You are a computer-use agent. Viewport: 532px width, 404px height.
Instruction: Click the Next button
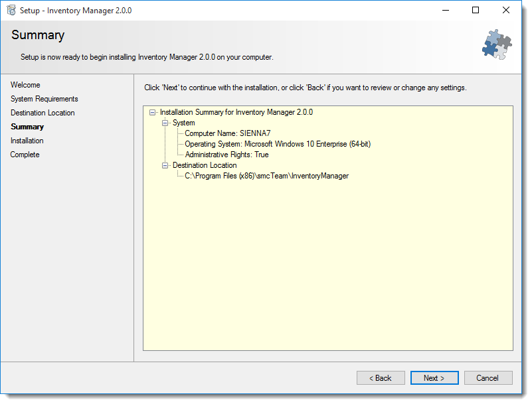434,378
